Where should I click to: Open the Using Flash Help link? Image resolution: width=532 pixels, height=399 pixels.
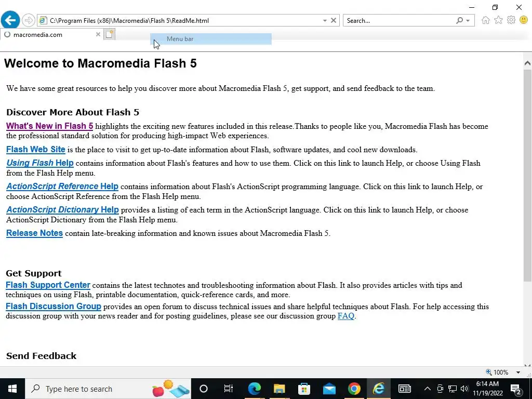39,163
